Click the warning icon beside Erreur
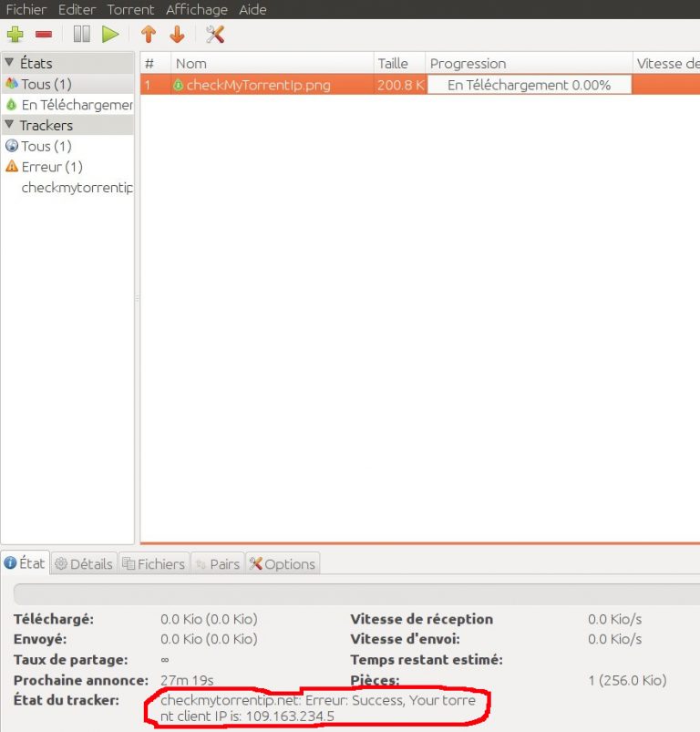Viewport: 700px width, 732px height. [x=12, y=166]
